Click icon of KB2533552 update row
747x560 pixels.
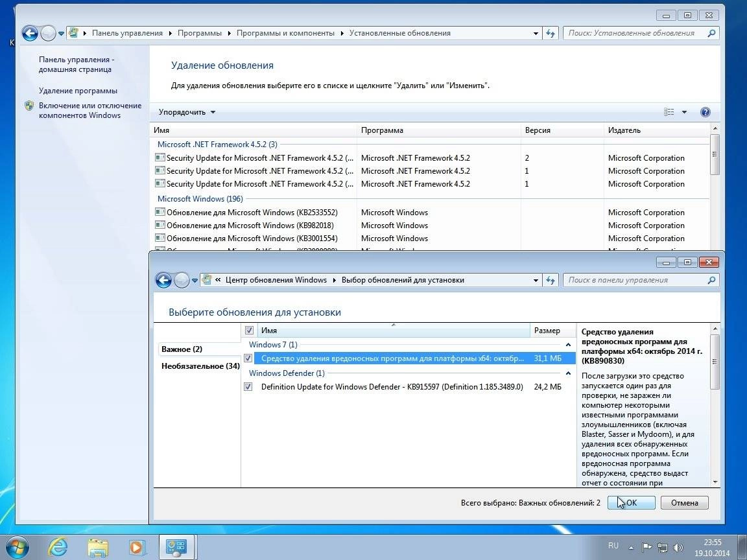(x=160, y=213)
